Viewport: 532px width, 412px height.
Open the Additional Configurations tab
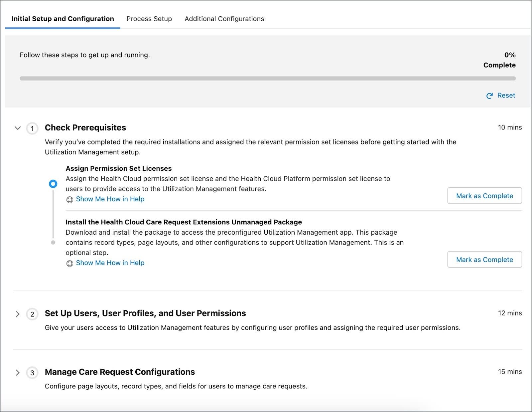(224, 19)
